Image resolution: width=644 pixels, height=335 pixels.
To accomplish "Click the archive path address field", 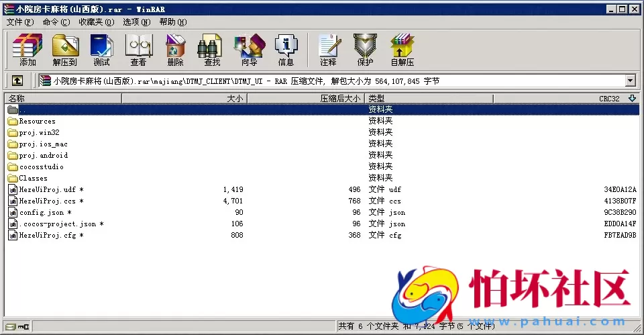I will pyautogui.click(x=333, y=81).
